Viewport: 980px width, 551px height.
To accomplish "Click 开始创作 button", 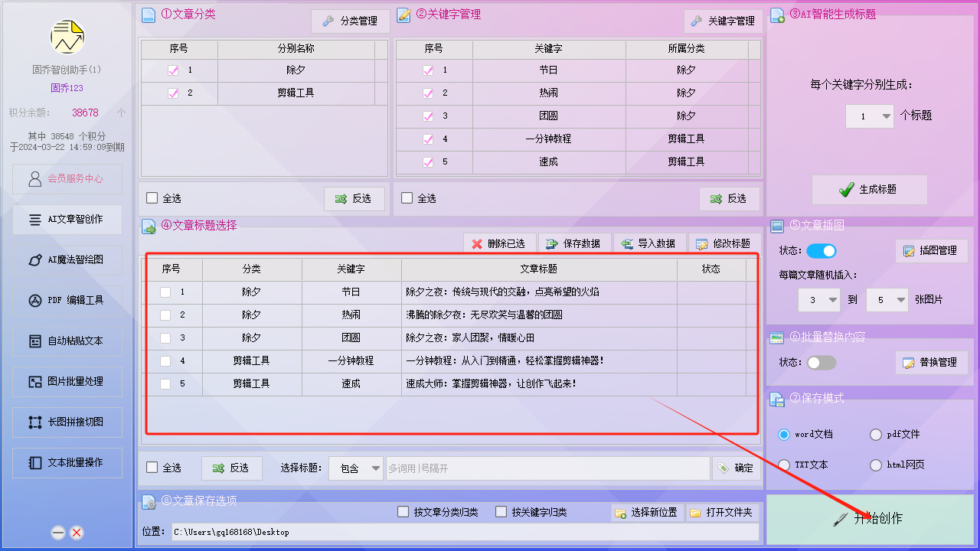I will click(870, 519).
